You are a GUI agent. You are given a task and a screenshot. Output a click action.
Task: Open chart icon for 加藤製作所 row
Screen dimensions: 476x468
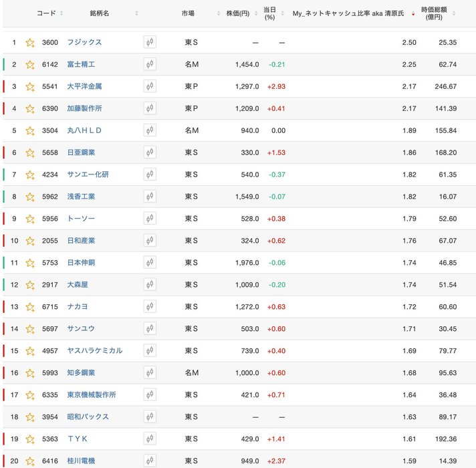pyautogui.click(x=150, y=108)
